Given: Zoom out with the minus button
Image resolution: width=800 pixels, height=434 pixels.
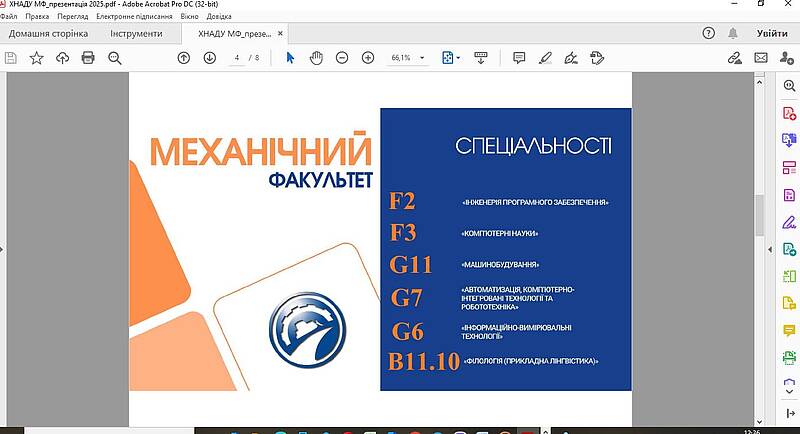Looking at the screenshot, I should coord(342,58).
